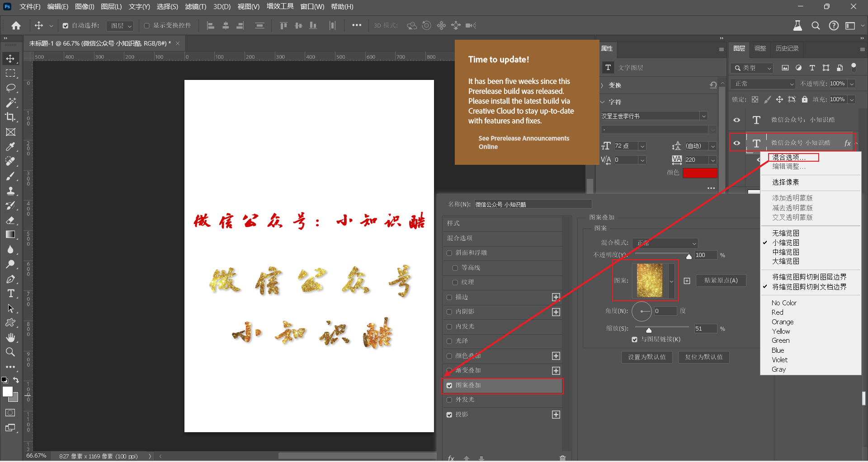This screenshot has height=462, width=868.
Task: Open the Help question mark icon
Action: point(834,26)
